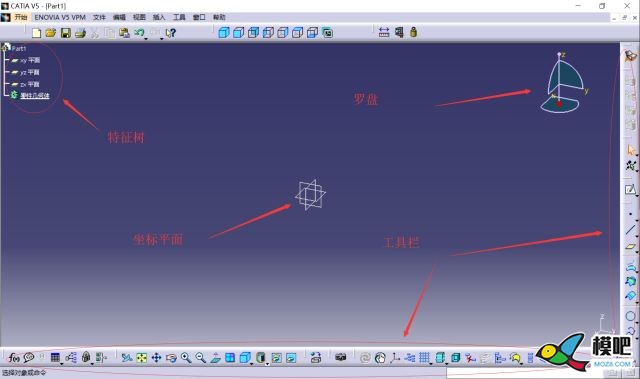640x379 pixels.
Task: Click the Sketch tool in right toolbar
Action: [x=631, y=190]
